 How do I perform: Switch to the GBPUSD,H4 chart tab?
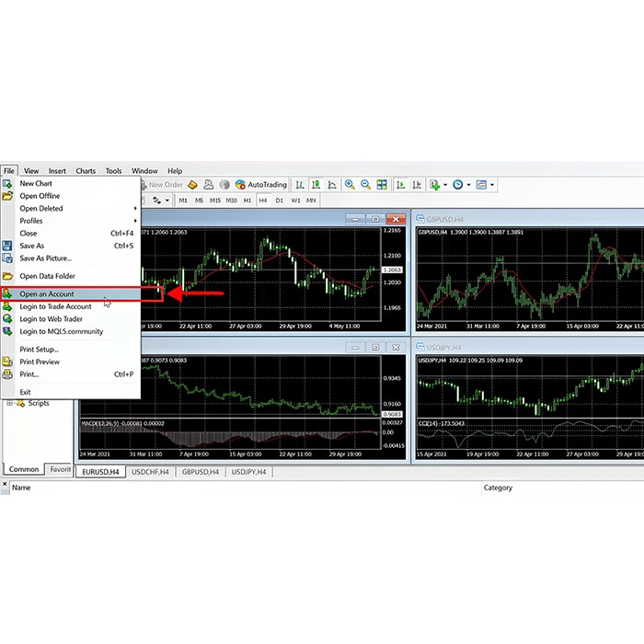tap(200, 472)
